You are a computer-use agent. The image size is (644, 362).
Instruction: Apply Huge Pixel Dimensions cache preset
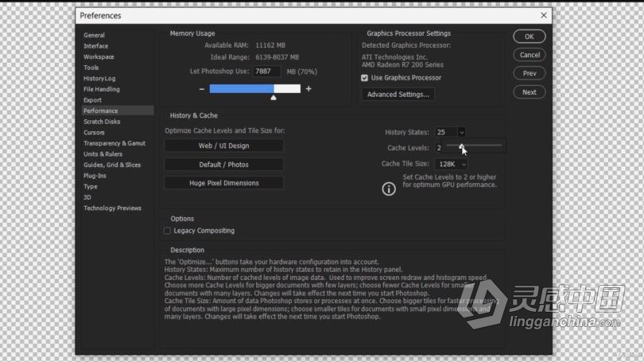(224, 183)
